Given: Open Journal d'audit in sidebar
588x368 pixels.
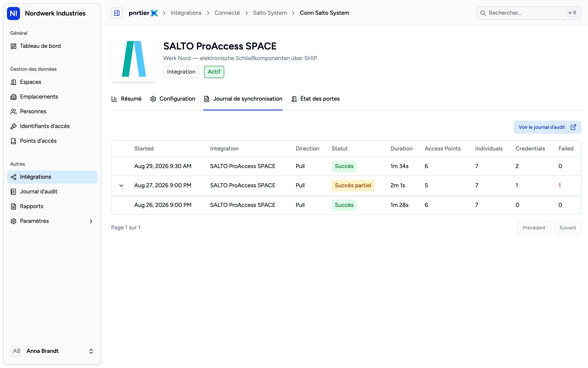Looking at the screenshot, I should coord(52,192).
